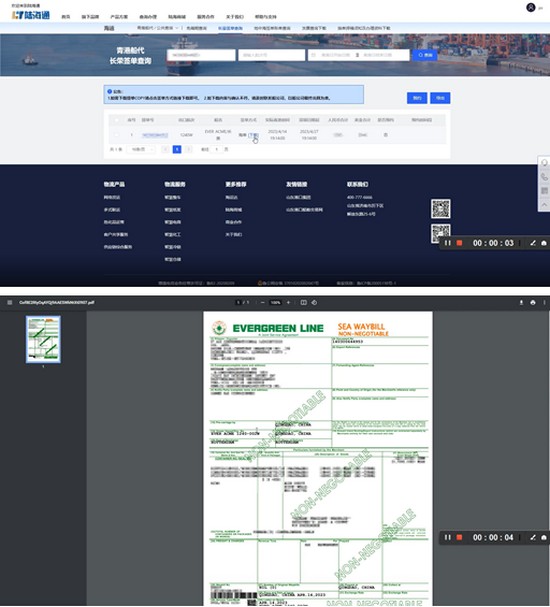Image resolution: width=550 pixels, height=607 pixels.
Task: Go to the previous page with the pagination arrow
Action: coord(165,149)
